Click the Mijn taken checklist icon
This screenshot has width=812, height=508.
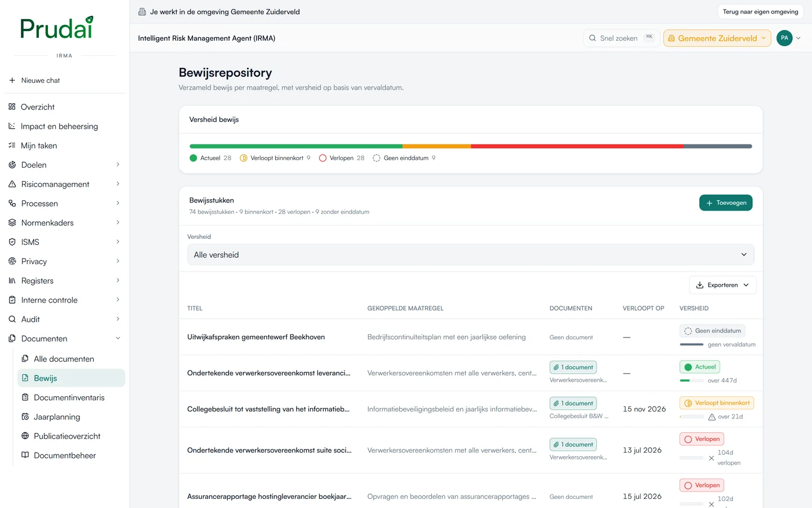click(x=12, y=145)
